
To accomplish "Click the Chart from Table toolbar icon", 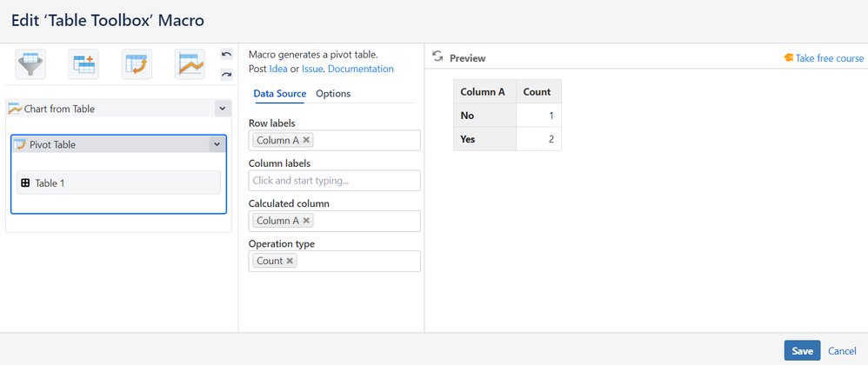I will [190, 64].
